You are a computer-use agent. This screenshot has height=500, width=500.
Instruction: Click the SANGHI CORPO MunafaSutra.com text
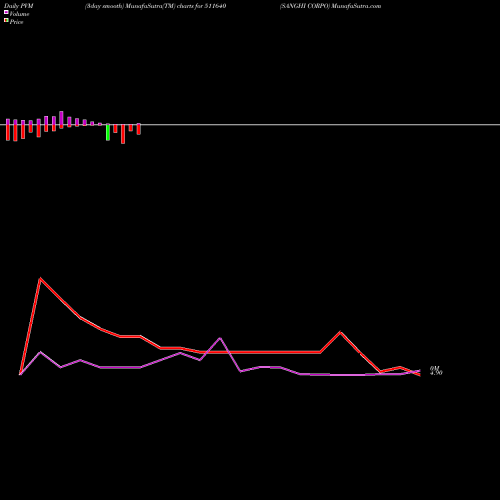click(331, 6)
